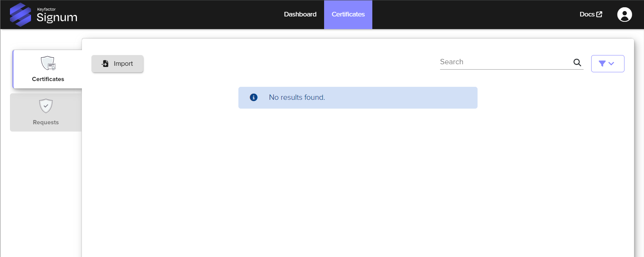Click the 'No results found.' message
Image resolution: width=644 pixels, height=257 pixels.
[297, 98]
